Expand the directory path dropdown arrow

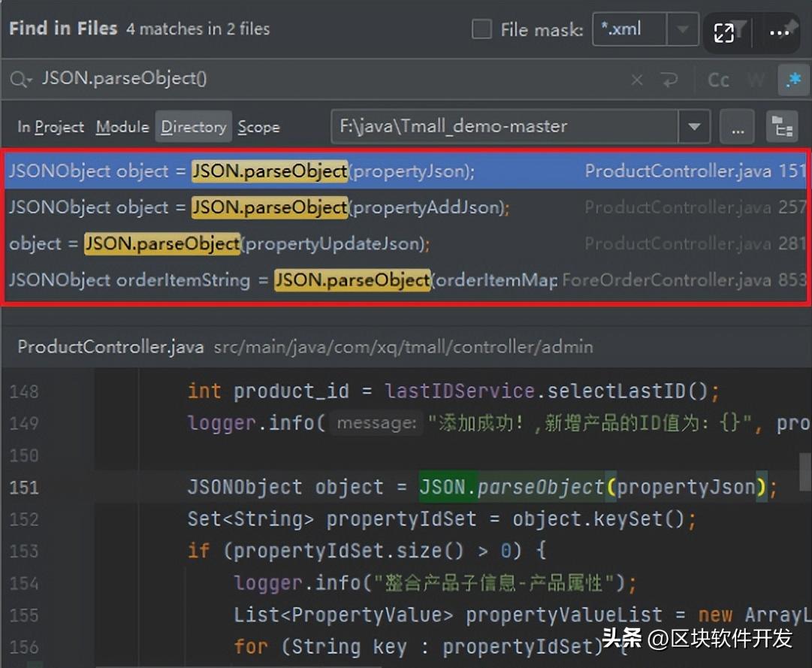tap(693, 127)
